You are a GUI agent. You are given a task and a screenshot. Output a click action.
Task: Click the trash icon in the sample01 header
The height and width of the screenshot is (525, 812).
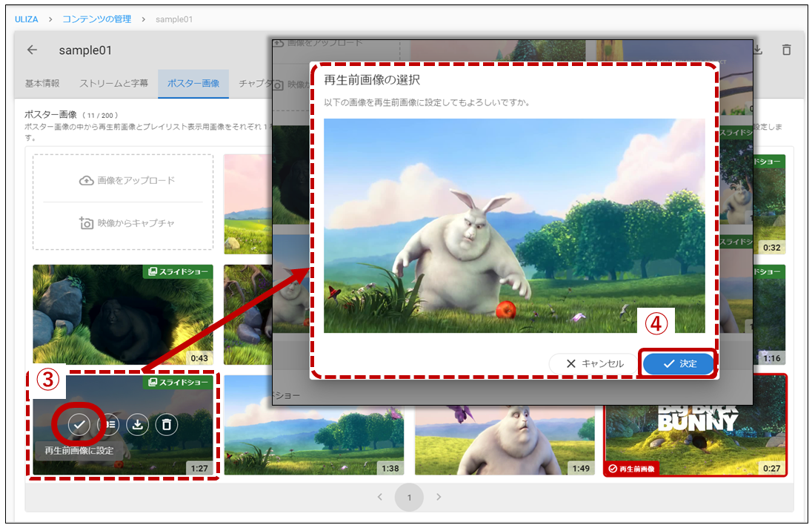tap(786, 50)
